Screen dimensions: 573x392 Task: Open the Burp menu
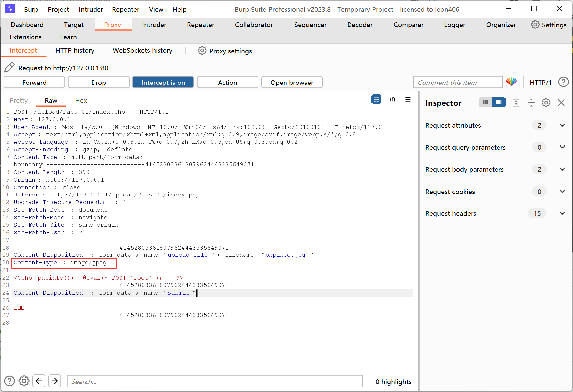(x=31, y=9)
